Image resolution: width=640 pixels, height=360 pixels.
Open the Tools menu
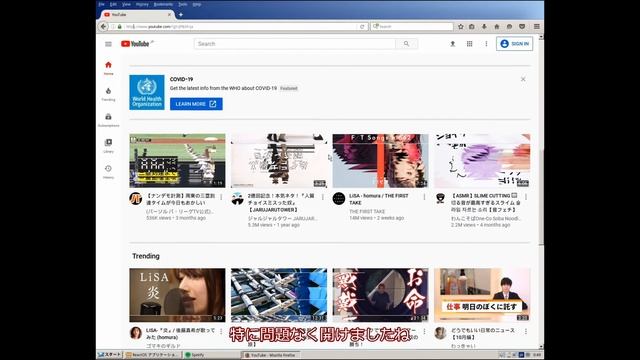(x=183, y=4)
